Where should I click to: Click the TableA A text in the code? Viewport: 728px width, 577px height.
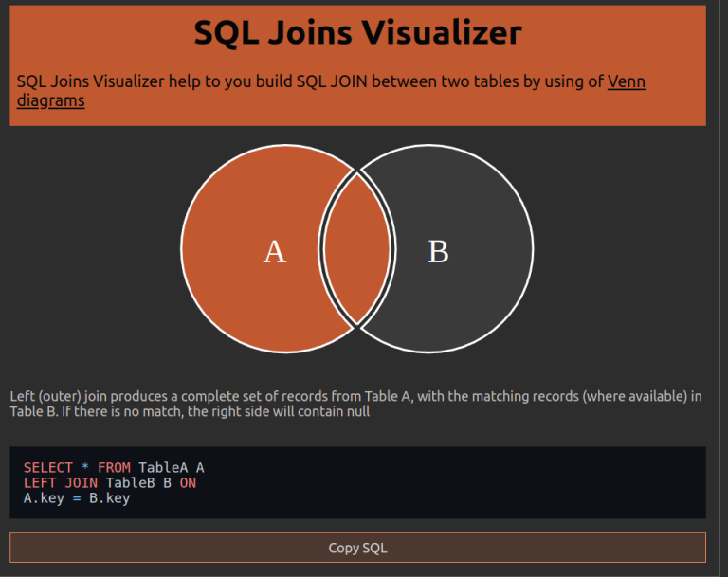(x=172, y=468)
